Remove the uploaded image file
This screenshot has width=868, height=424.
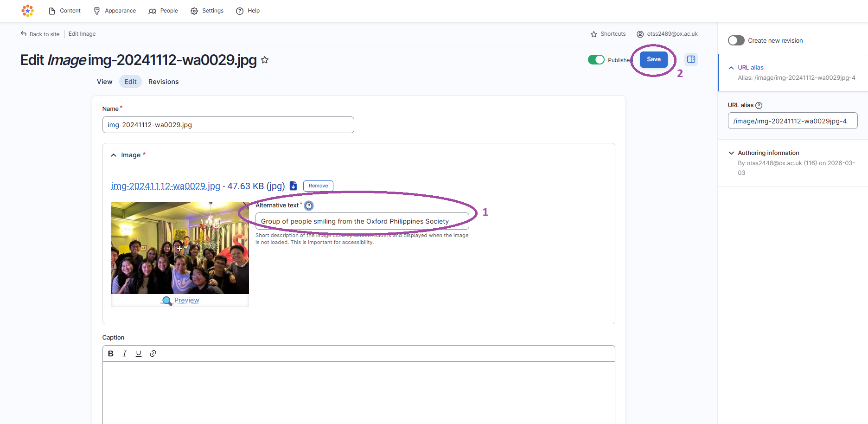point(318,186)
